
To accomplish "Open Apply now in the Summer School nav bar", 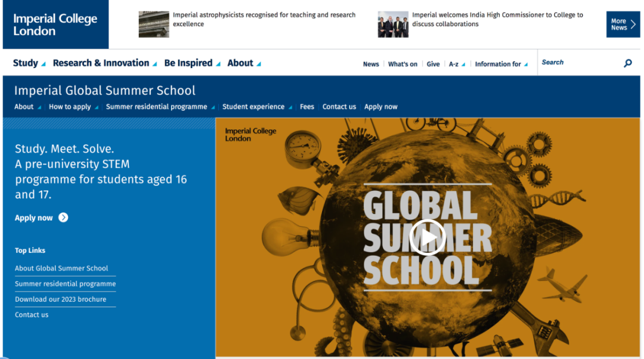I will [380, 107].
